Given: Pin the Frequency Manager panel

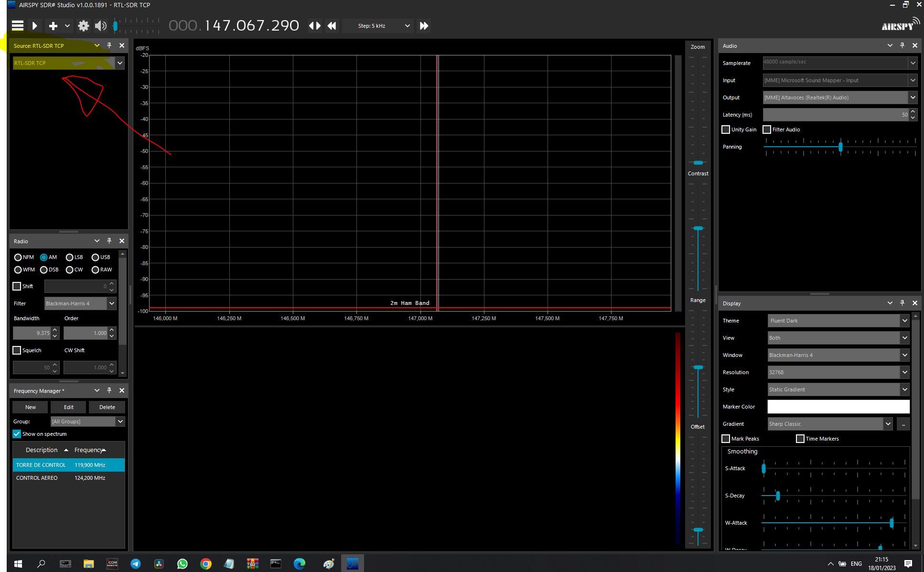Looking at the screenshot, I should tap(109, 390).
